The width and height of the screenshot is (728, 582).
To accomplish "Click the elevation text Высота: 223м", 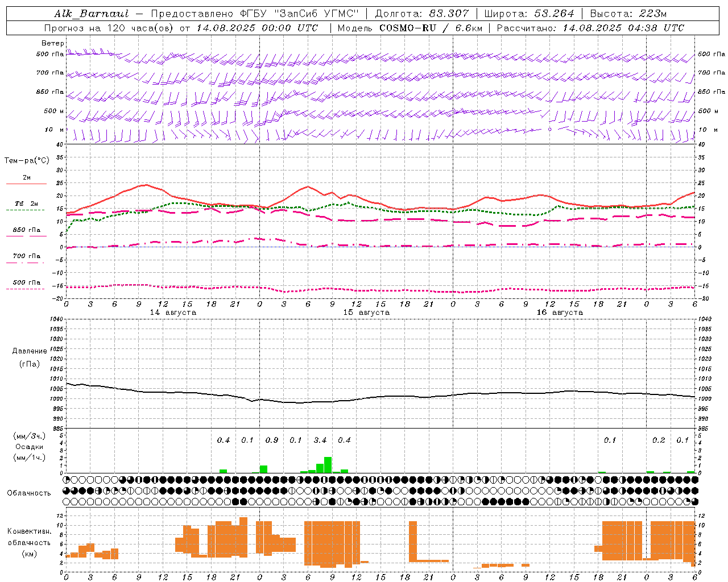I will click(x=628, y=14).
